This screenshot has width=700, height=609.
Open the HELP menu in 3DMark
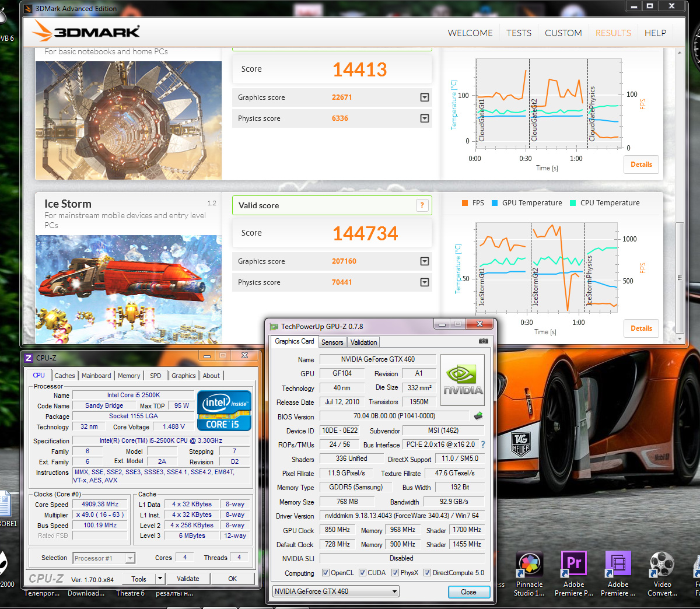click(x=655, y=33)
